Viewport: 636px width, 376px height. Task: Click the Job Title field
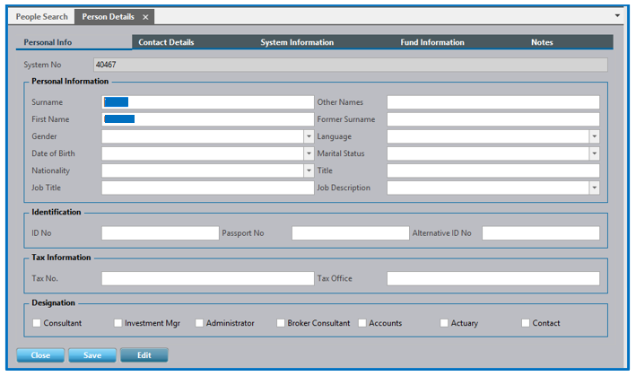(208, 187)
